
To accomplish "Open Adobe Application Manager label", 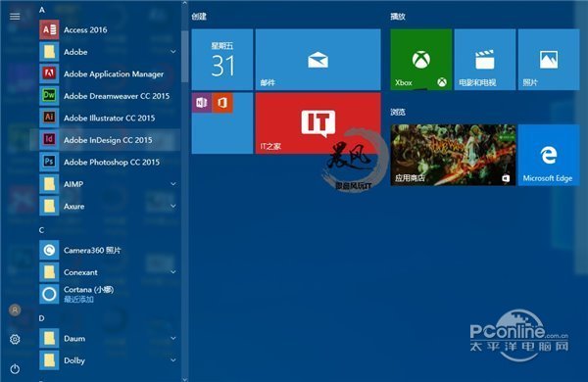I will click(114, 74).
